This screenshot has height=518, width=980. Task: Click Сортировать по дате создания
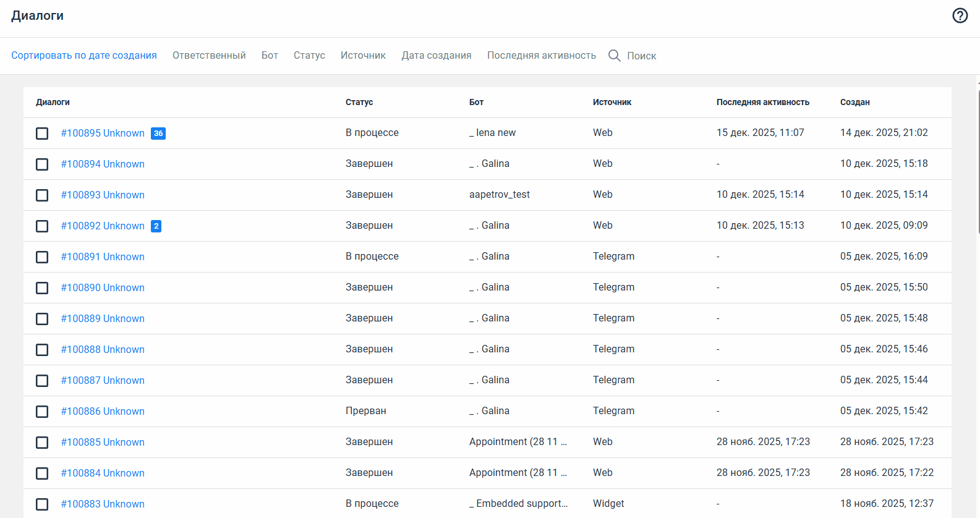[84, 56]
